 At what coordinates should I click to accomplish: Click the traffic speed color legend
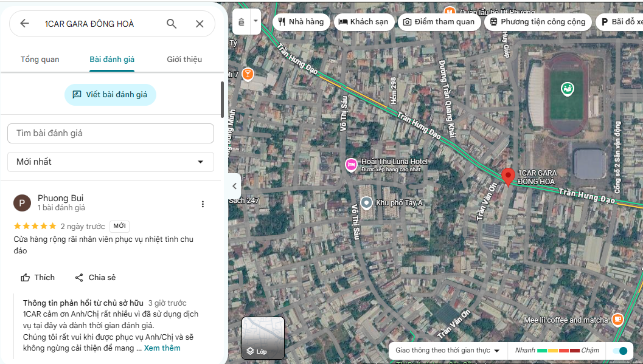(x=557, y=351)
